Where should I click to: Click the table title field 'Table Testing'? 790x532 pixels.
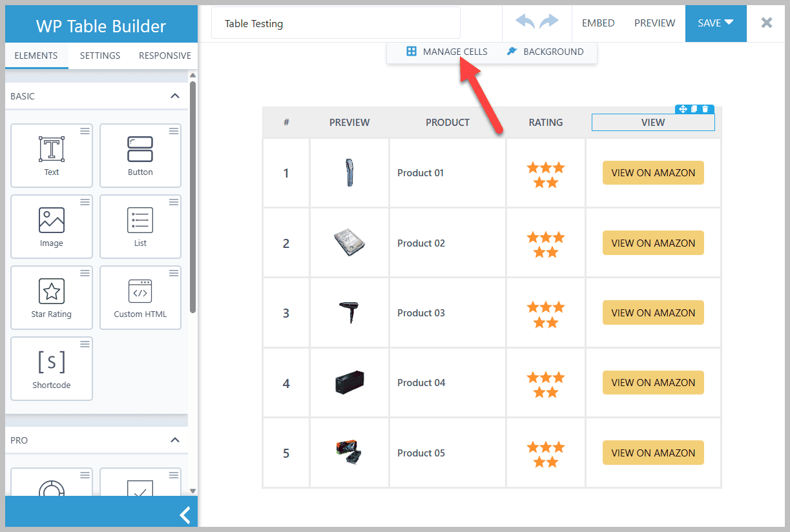[336, 23]
